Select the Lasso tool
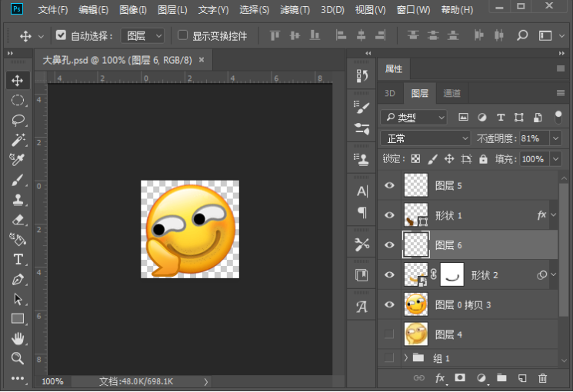 [18, 120]
